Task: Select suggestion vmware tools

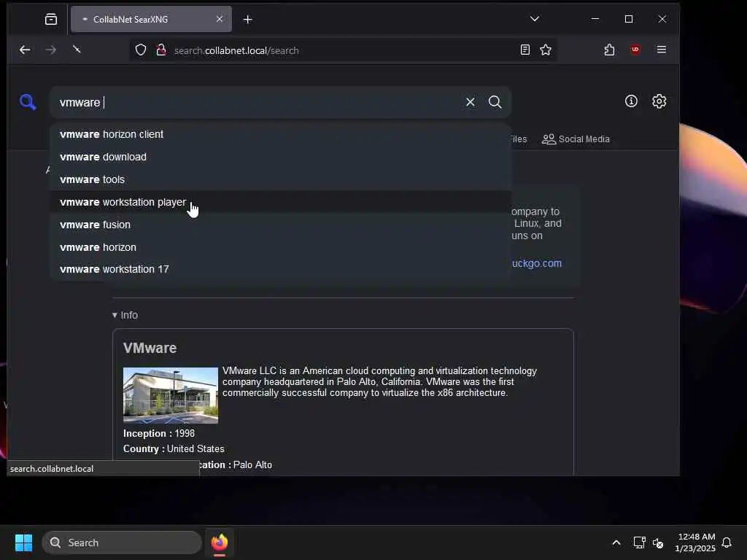Action: (x=281, y=179)
